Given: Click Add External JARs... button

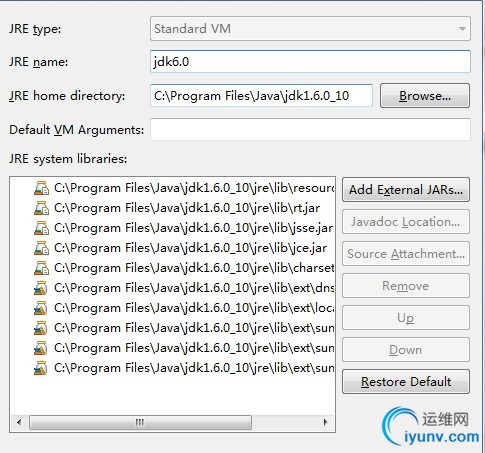Looking at the screenshot, I should point(406,190).
